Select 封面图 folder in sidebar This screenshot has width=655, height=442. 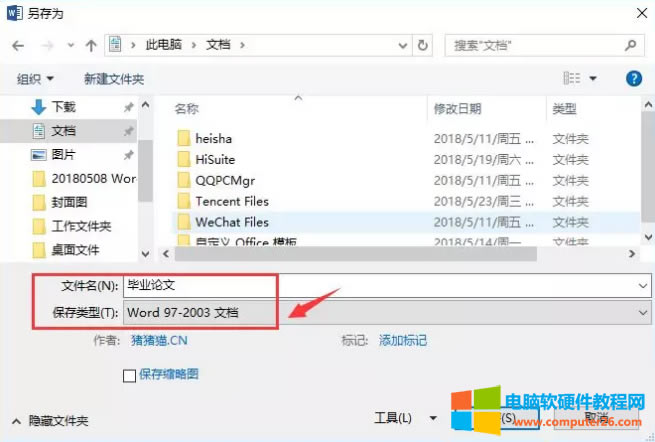60,203
